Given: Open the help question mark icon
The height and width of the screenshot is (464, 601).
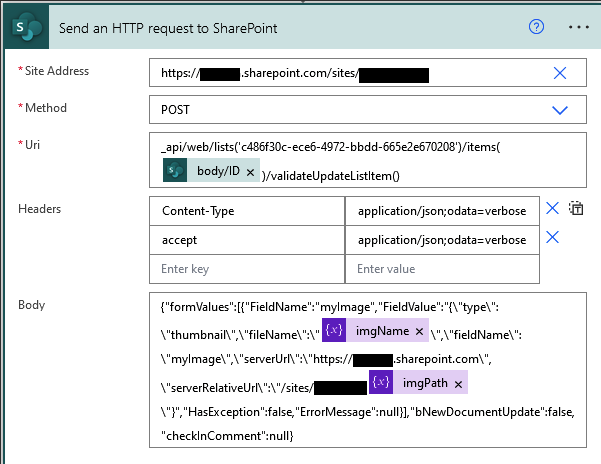Looking at the screenshot, I should point(536,27).
